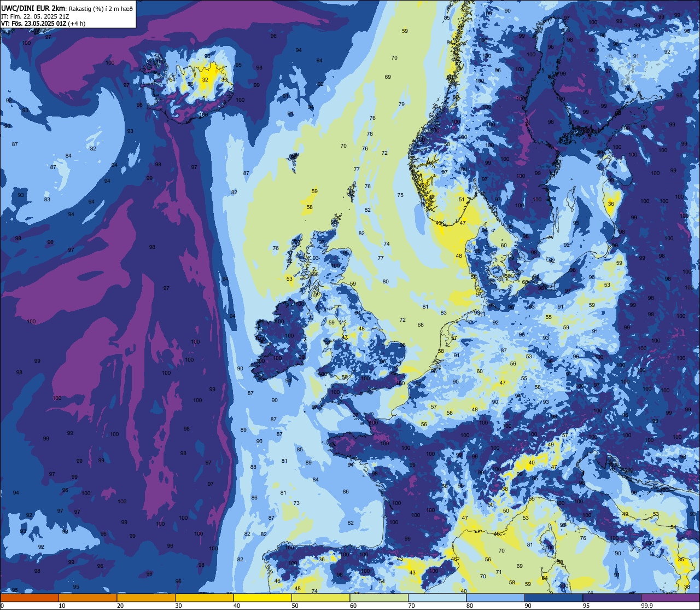700x610 pixels.
Task: Click the "IT: Fim. 22. 05. 2025 21Z" line
Action: [36, 16]
